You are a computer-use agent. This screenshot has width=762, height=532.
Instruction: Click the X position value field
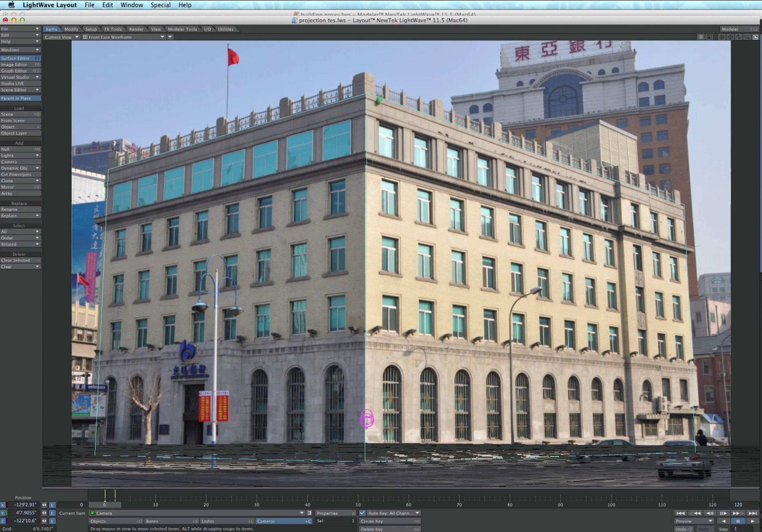pos(23,505)
